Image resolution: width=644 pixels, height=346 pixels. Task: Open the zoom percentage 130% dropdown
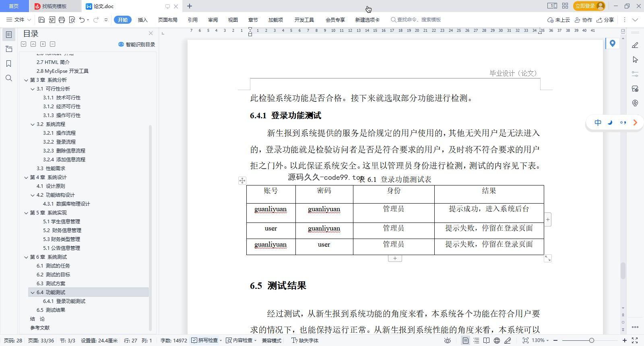(x=540, y=340)
